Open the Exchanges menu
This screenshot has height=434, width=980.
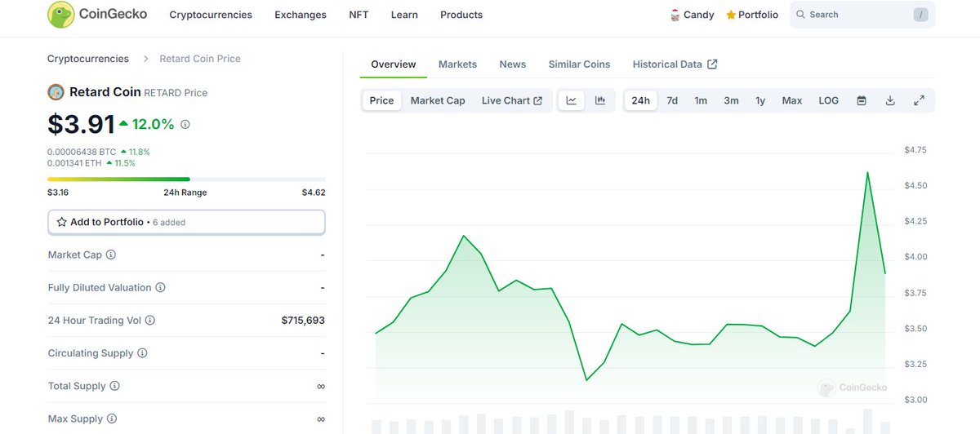point(301,15)
